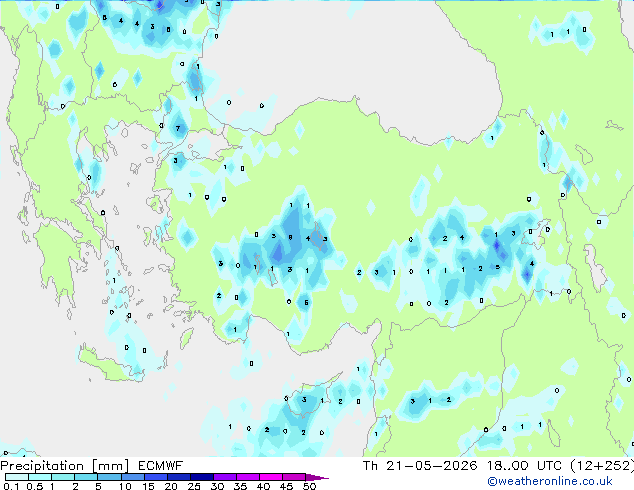Pick the legend swatch for 1–2 mm
Screen dimensions: 634x490
[x=63, y=477]
